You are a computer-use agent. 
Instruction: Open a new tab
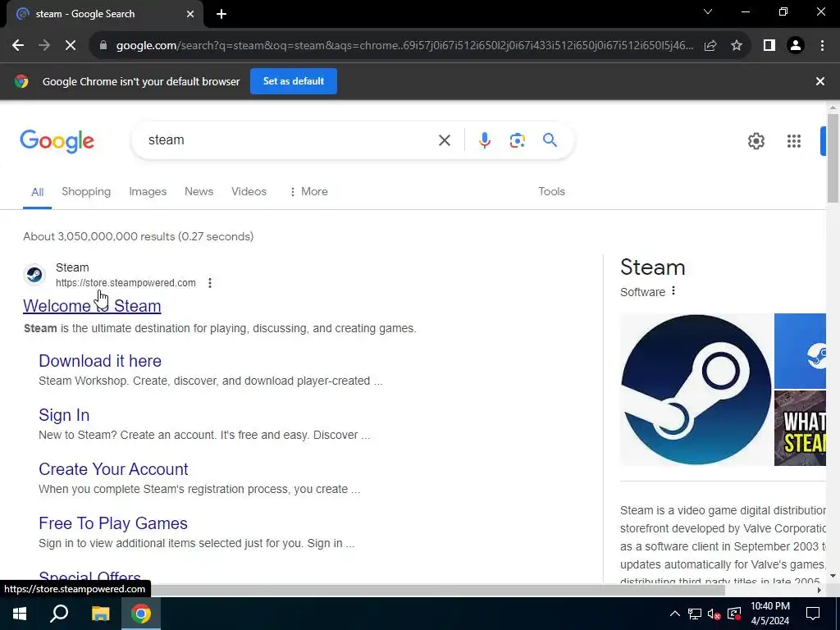(x=221, y=14)
